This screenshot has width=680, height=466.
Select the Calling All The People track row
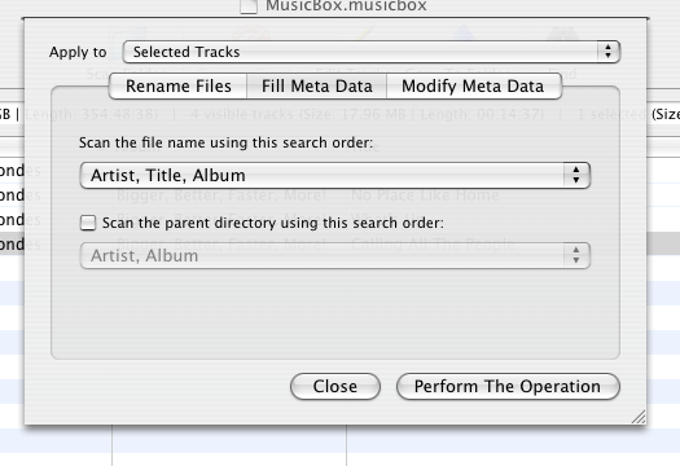[433, 244]
